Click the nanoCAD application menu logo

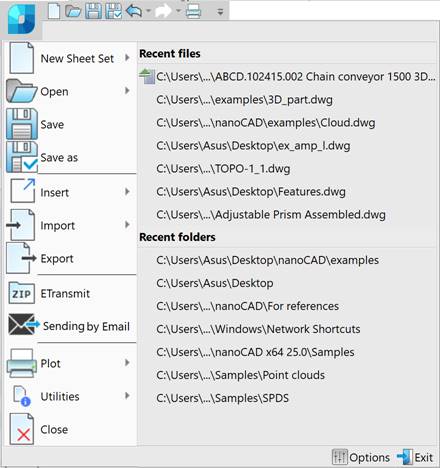(x=21, y=18)
